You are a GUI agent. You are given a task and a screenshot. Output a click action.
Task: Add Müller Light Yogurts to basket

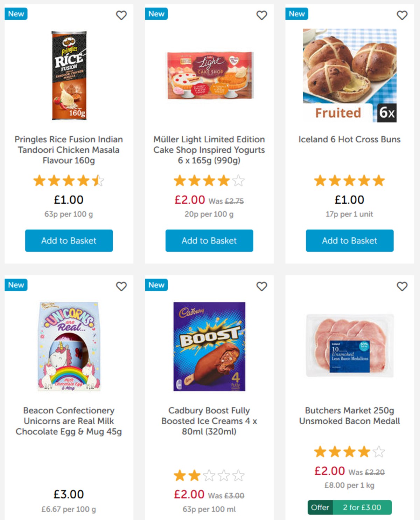pyautogui.click(x=209, y=241)
